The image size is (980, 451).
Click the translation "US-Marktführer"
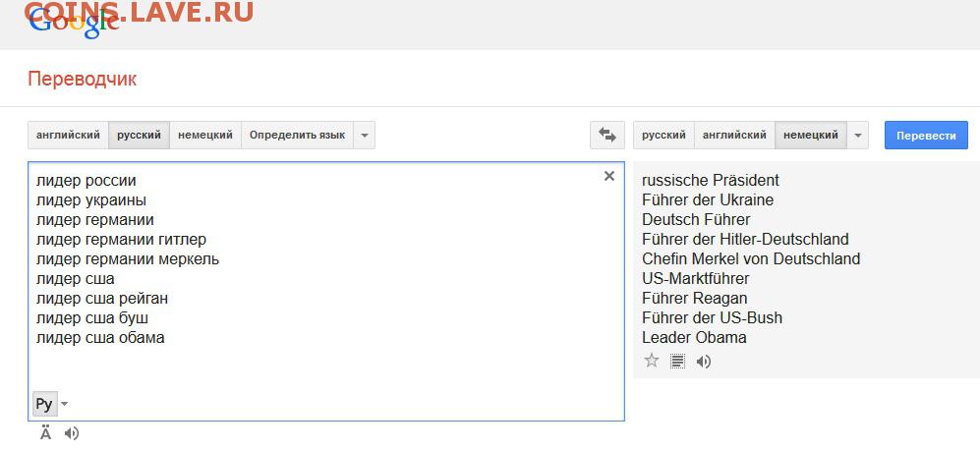coord(696,279)
